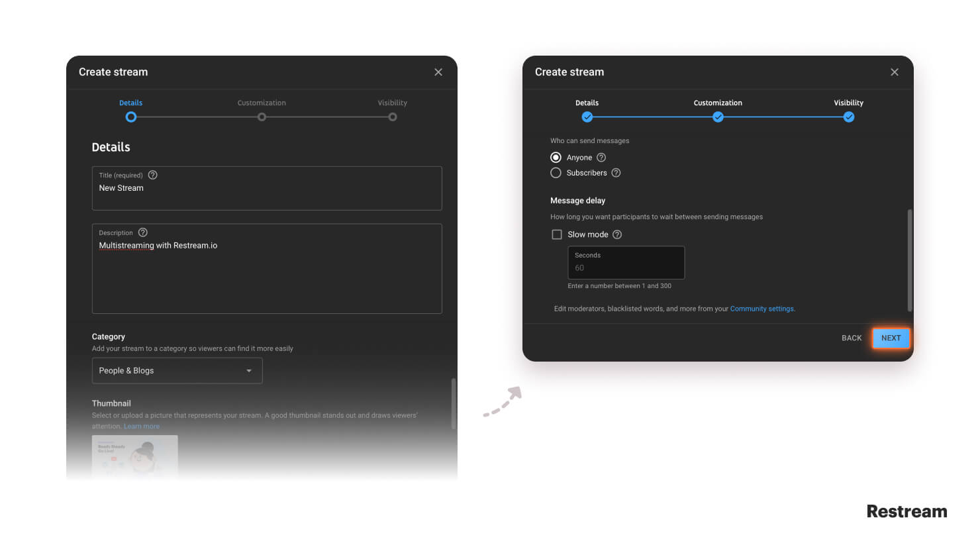Click the Details step circle in left dialog
This screenshot has width=980, height=551.
[131, 117]
